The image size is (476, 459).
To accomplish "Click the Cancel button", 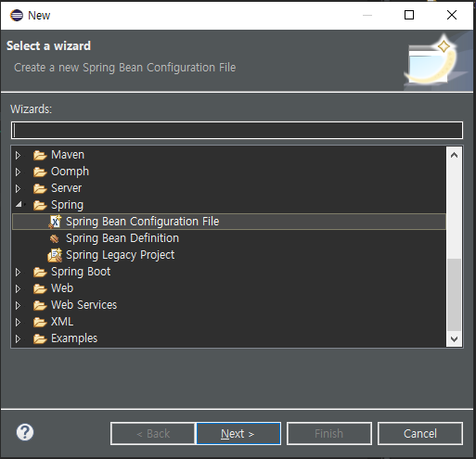I will [420, 434].
